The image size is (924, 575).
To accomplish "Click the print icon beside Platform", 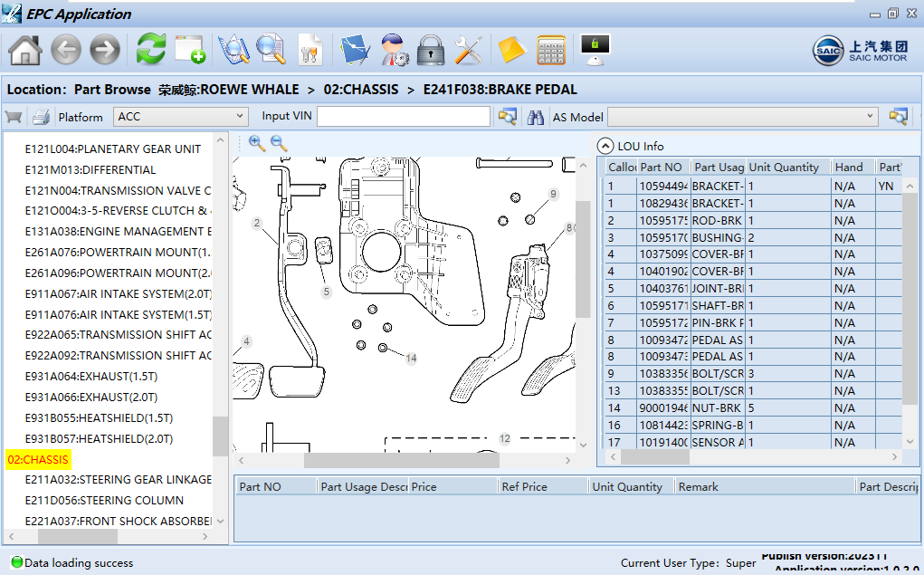I will (41, 116).
